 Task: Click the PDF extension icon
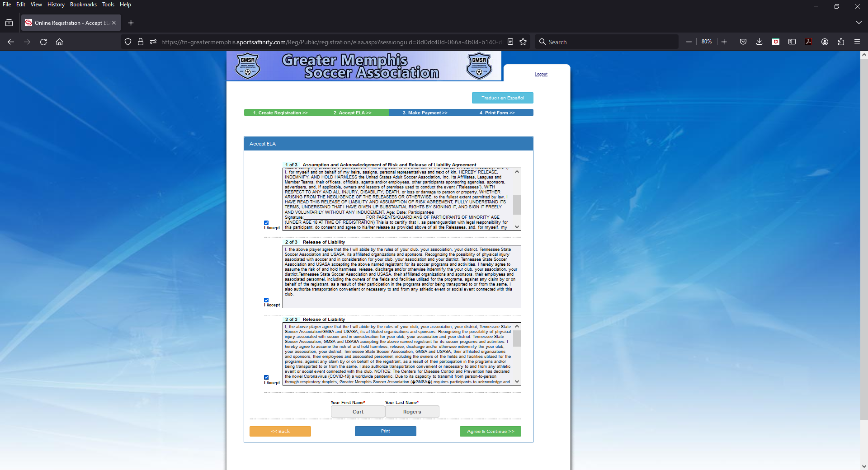[x=808, y=42]
